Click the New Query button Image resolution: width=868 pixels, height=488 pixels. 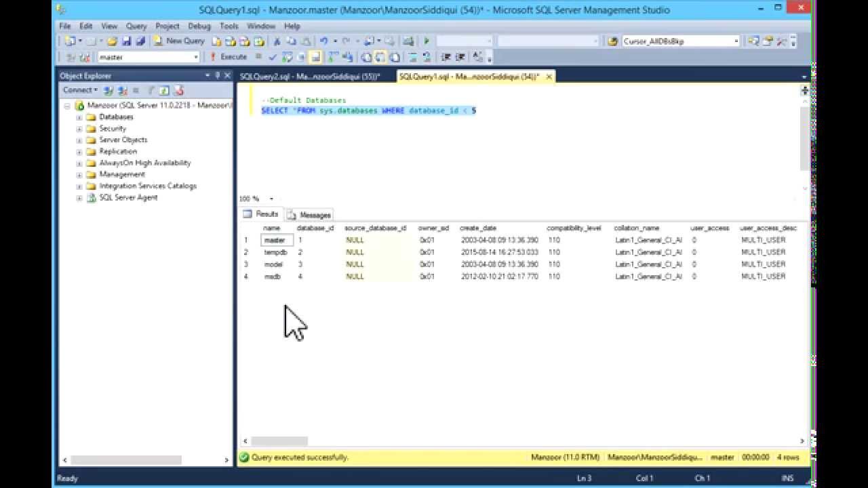tap(178, 41)
